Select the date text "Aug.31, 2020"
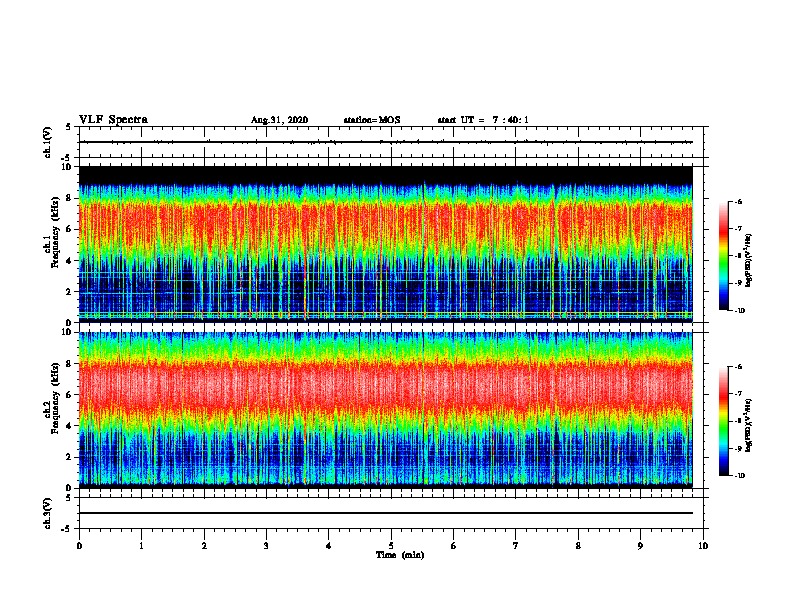The width and height of the screenshot is (792, 612). [x=279, y=120]
